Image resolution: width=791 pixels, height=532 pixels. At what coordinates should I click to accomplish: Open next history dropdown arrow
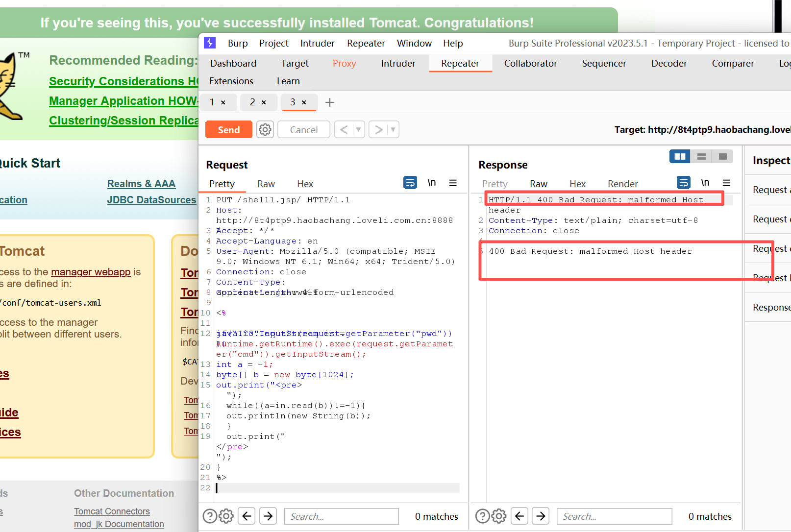(393, 130)
